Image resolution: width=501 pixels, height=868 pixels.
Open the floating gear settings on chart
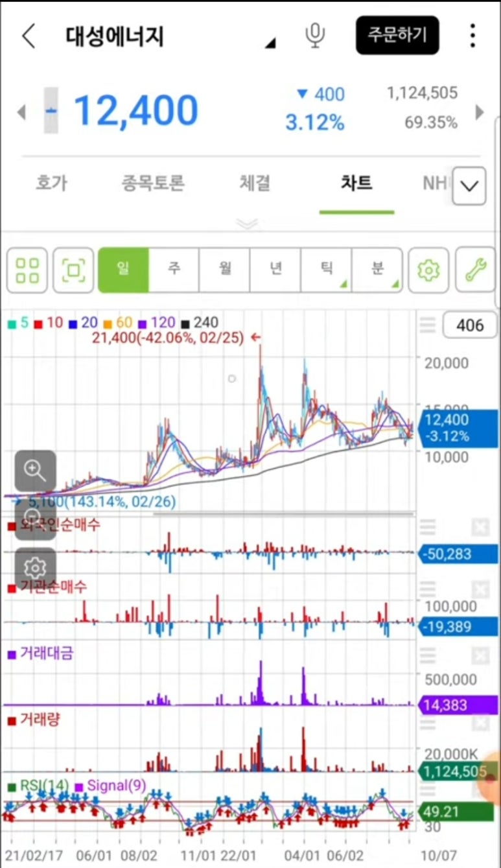pyautogui.click(x=35, y=568)
